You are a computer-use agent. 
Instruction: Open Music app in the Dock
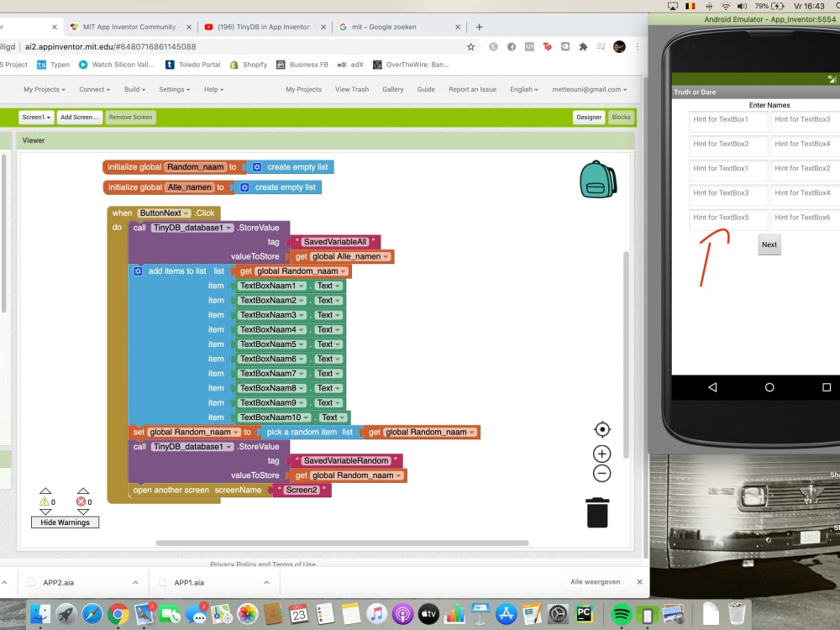coord(376,614)
